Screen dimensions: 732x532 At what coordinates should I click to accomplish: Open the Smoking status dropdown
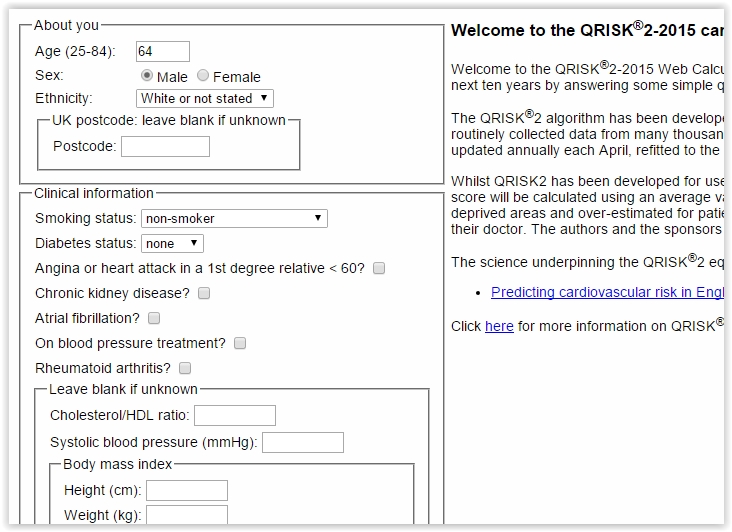pyautogui.click(x=234, y=218)
